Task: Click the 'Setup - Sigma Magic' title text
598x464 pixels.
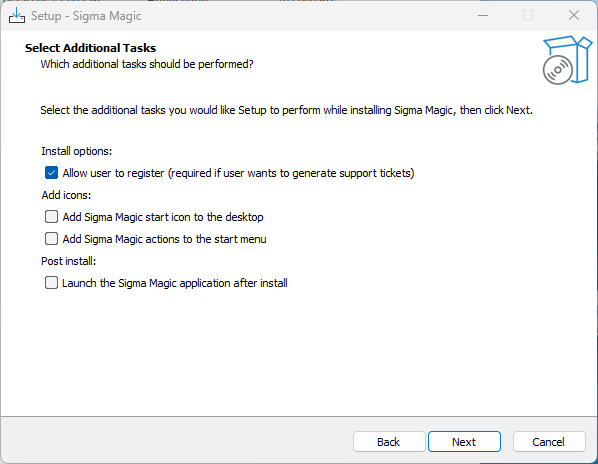Action: tap(86, 16)
